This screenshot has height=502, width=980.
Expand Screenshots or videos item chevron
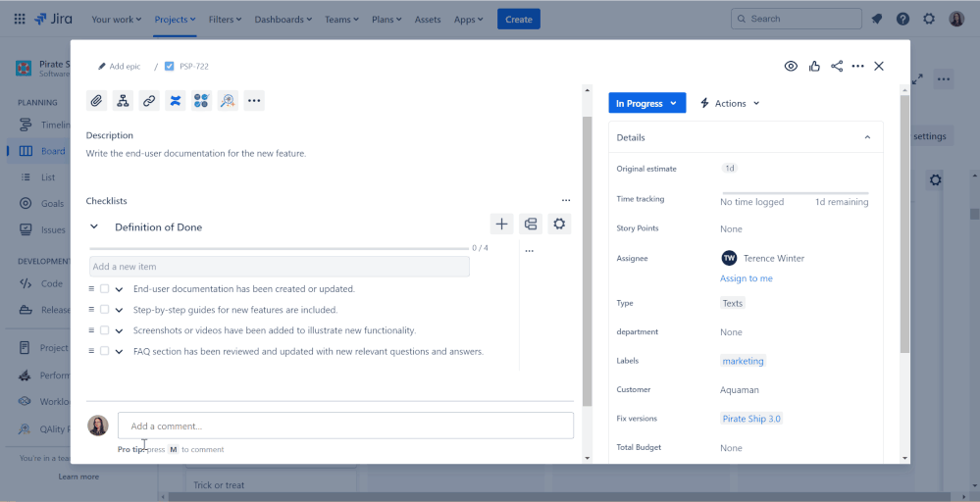119,330
